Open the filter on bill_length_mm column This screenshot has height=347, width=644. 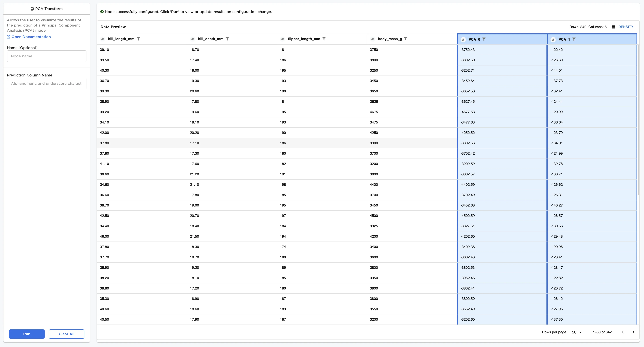click(x=138, y=39)
